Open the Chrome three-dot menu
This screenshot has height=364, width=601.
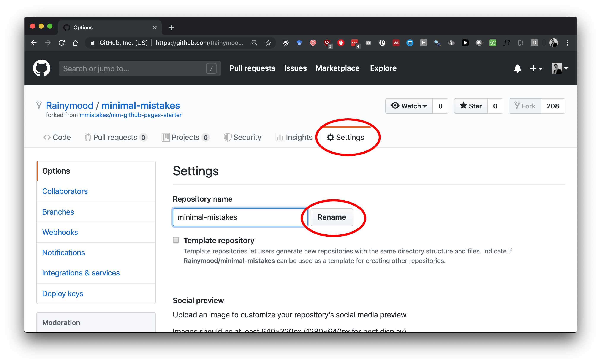[568, 43]
